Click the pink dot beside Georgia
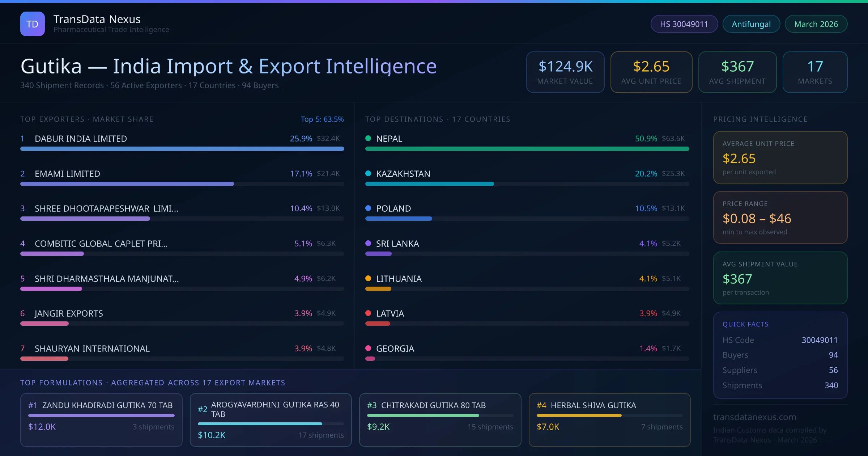The width and height of the screenshot is (868, 456). click(368, 348)
